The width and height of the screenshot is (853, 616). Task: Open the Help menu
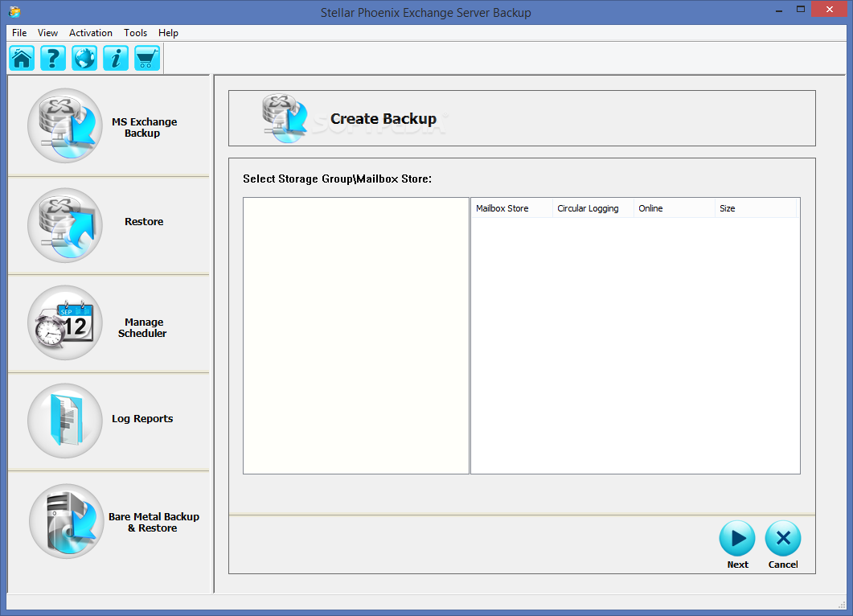[x=168, y=33]
